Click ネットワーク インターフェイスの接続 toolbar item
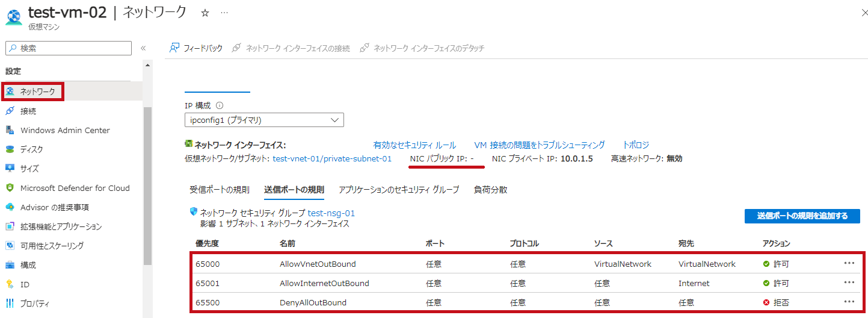Image resolution: width=868 pixels, height=318 pixels. 291,48
